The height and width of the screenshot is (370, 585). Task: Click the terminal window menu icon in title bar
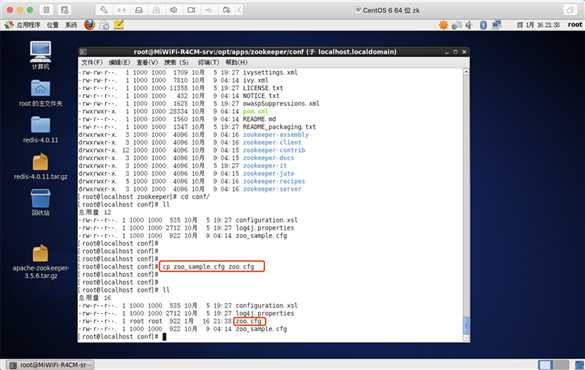[x=83, y=52]
